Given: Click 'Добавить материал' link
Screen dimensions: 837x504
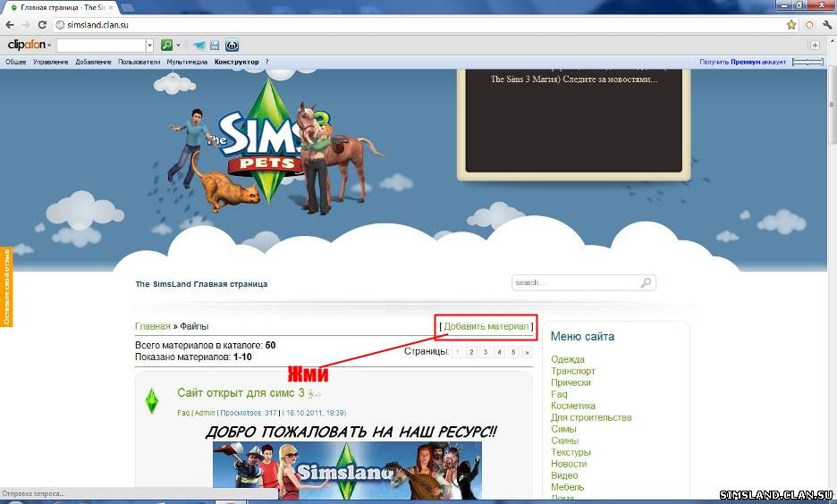Looking at the screenshot, I should coord(486,326).
